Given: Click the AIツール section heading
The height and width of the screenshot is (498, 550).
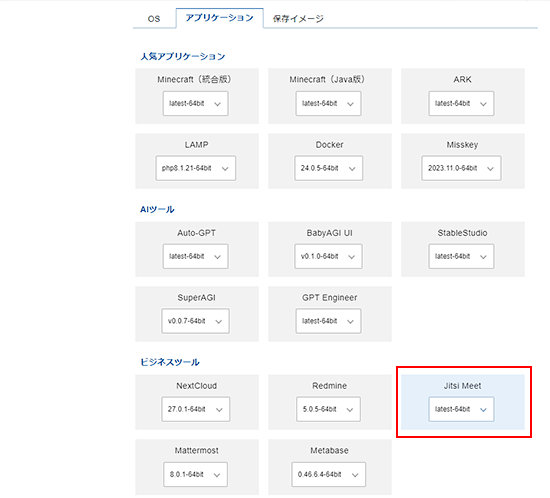Looking at the screenshot, I should tap(157, 209).
